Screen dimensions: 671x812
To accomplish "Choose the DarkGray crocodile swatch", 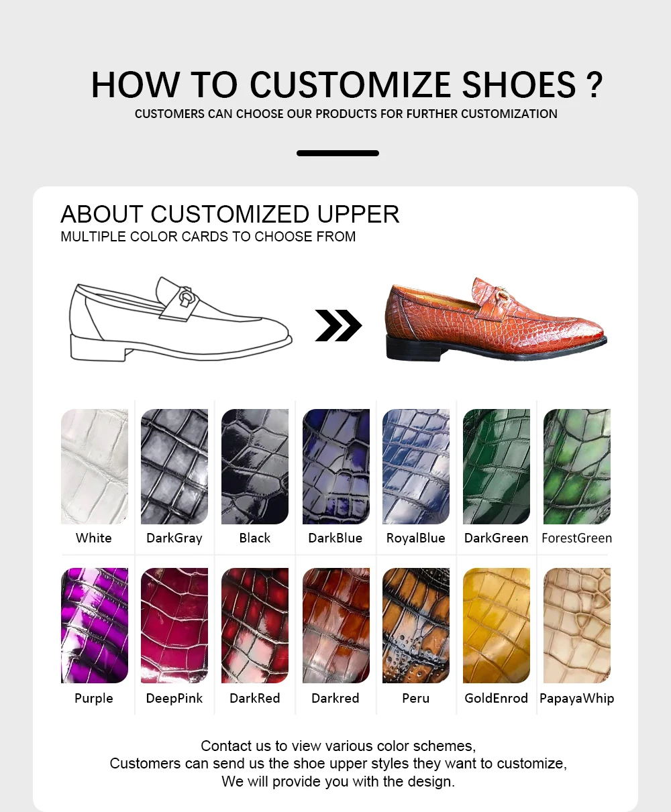I will 174,467.
